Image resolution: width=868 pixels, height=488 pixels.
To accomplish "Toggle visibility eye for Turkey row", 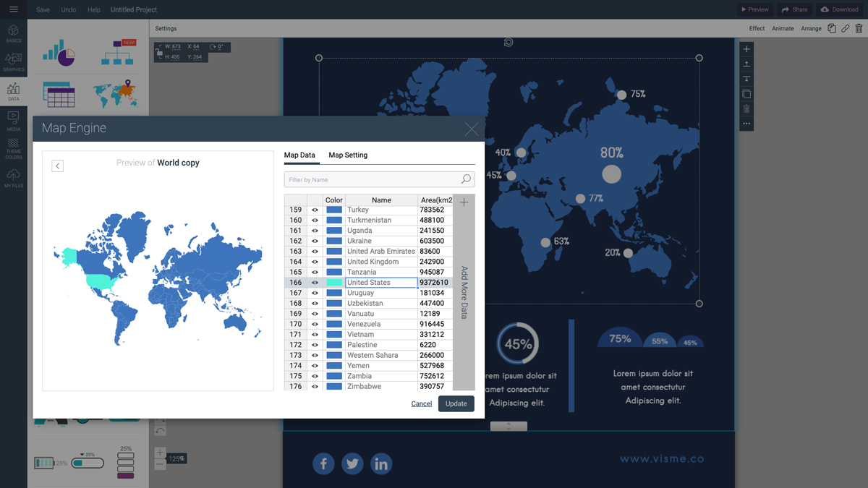I will point(315,210).
